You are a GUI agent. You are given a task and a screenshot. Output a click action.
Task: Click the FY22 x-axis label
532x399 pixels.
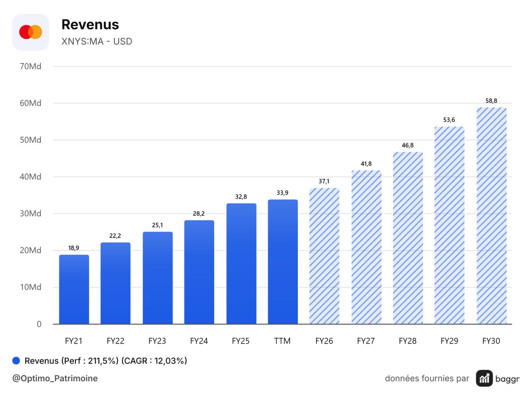116,341
